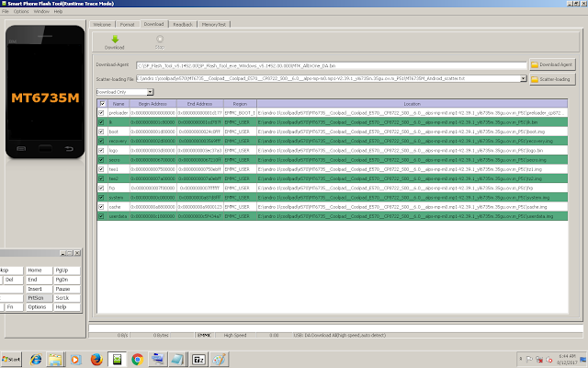Click the taskbar icon right of Chrome

(157, 360)
